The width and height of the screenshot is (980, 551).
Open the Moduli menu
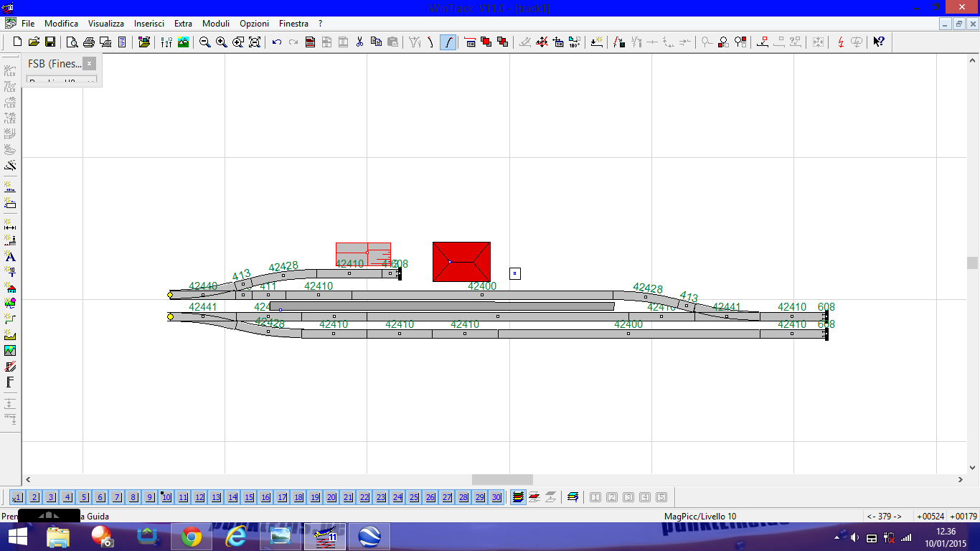(216, 24)
